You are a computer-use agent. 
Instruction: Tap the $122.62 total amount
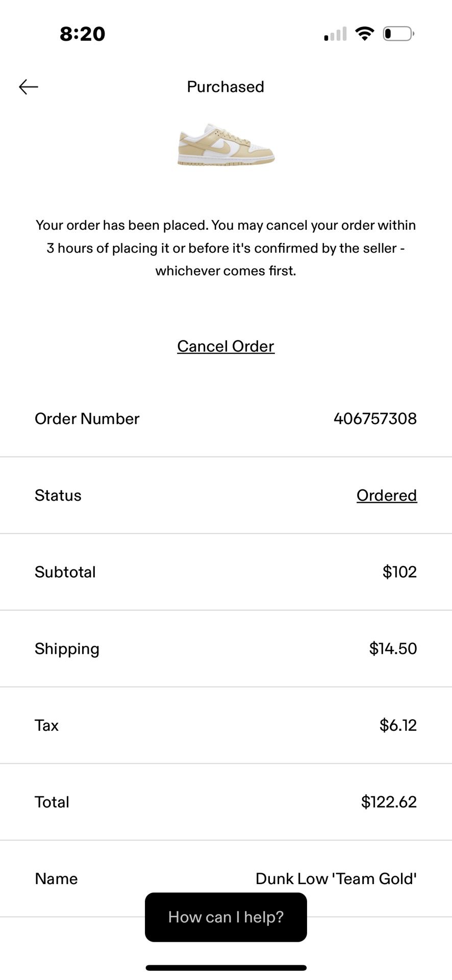coord(389,802)
